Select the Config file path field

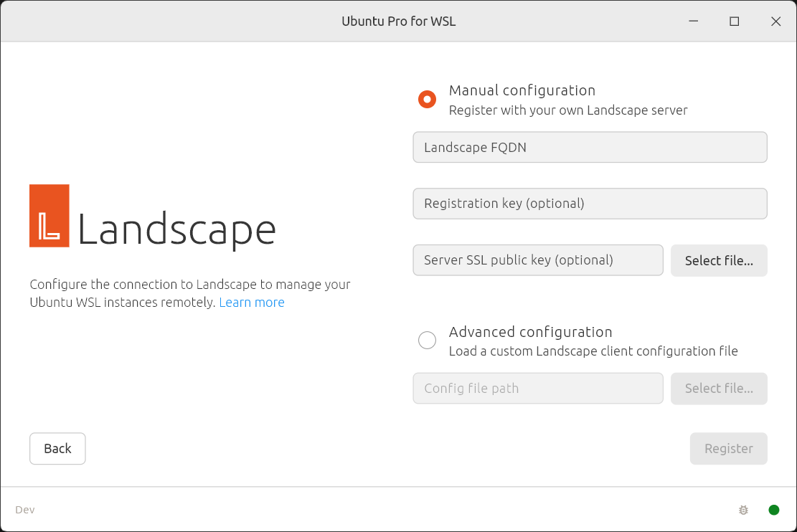pos(538,388)
